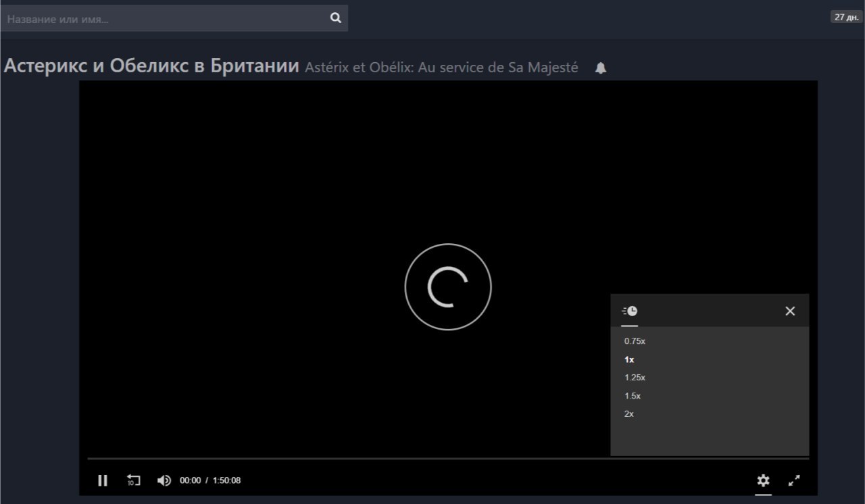Click the search magnifier button
This screenshot has height=504, width=865.
pos(336,18)
